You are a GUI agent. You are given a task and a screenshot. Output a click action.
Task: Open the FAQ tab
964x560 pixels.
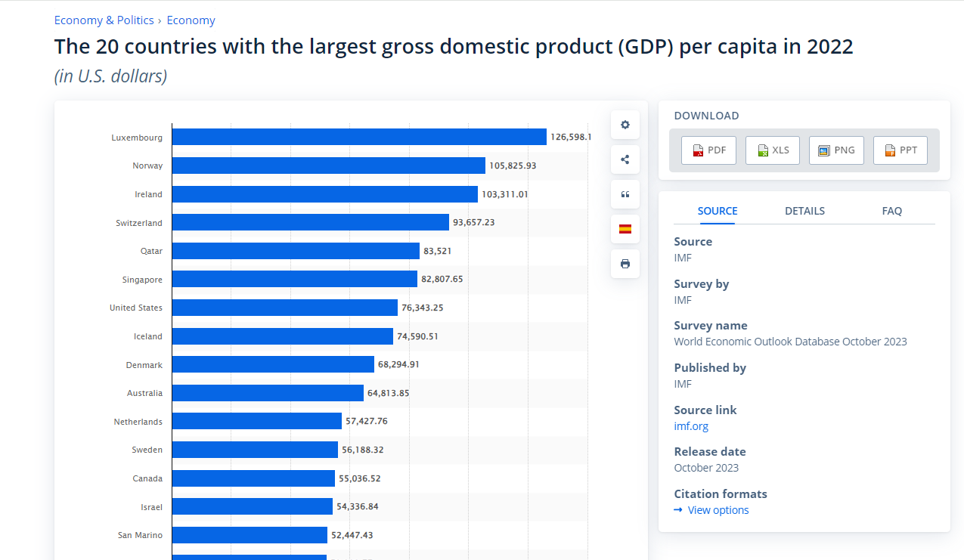pos(891,211)
